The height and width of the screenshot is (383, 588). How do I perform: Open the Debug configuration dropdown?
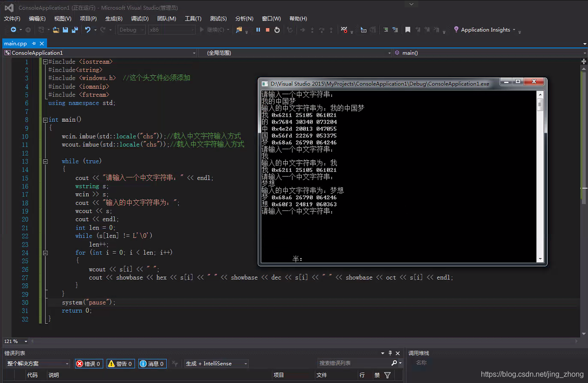(132, 30)
